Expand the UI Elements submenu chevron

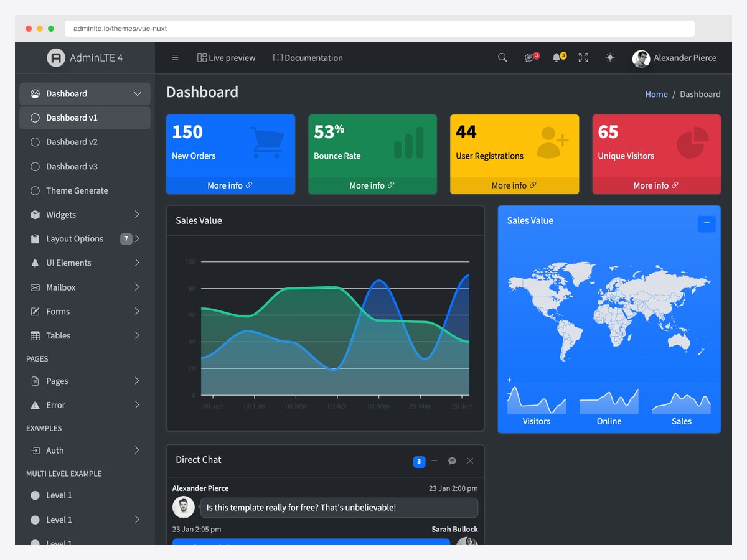tap(137, 263)
